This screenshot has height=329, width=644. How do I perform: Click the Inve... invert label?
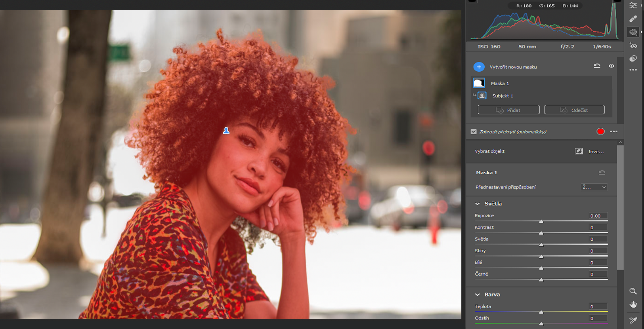tap(596, 152)
